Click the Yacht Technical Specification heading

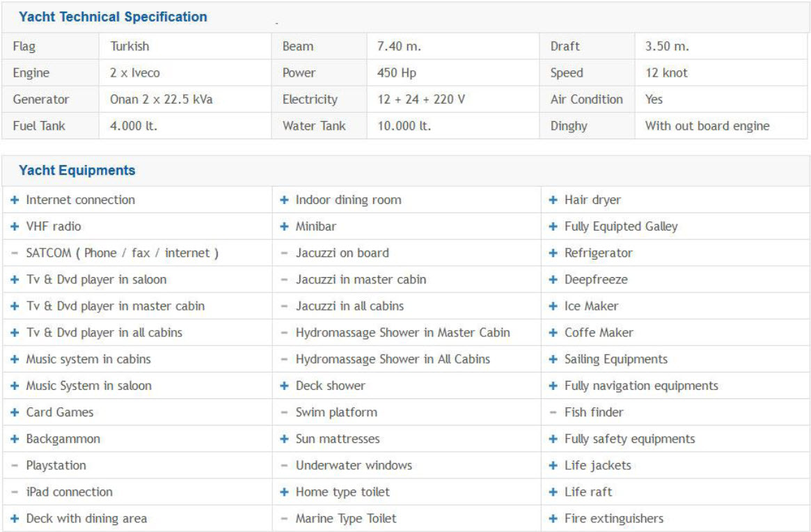[113, 17]
